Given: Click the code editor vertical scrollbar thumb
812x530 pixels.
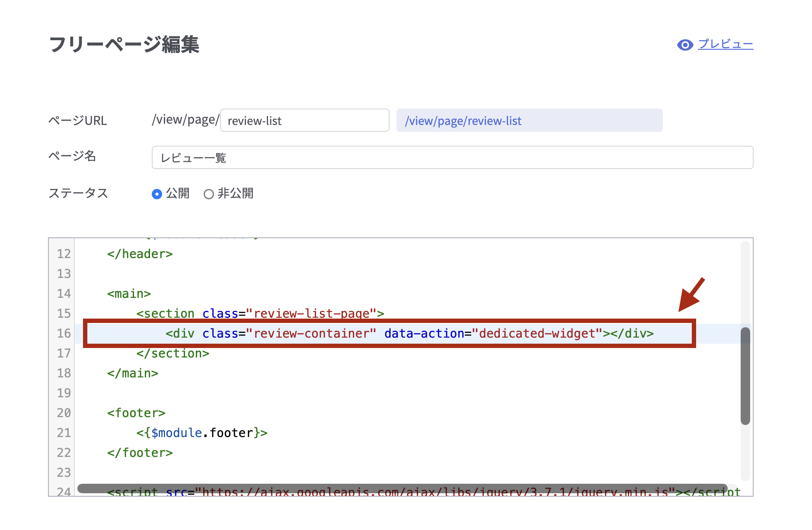Looking at the screenshot, I should [x=745, y=375].
